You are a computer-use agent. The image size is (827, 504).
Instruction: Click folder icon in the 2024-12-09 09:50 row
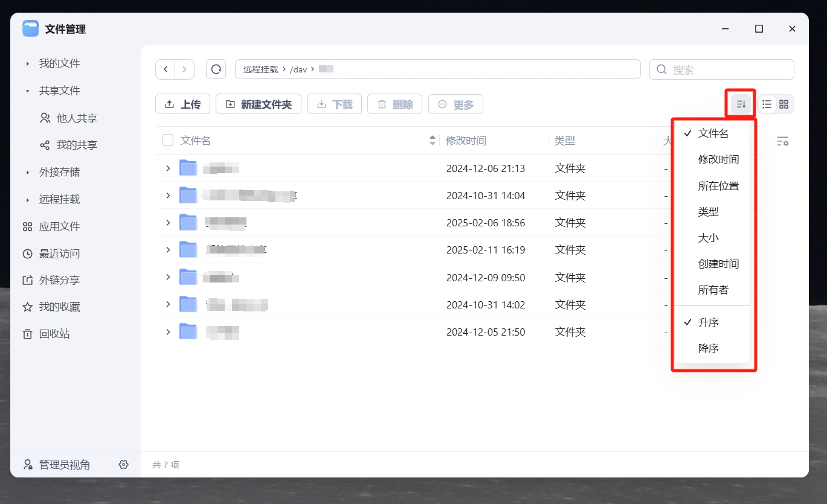(188, 278)
